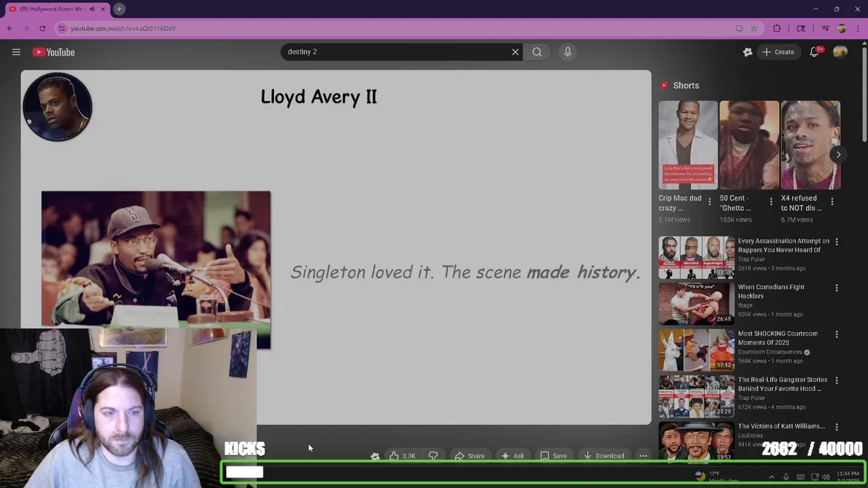Open the 'Crip Mac dad crazy' Short
Screen dimensions: 868x488
[688, 145]
